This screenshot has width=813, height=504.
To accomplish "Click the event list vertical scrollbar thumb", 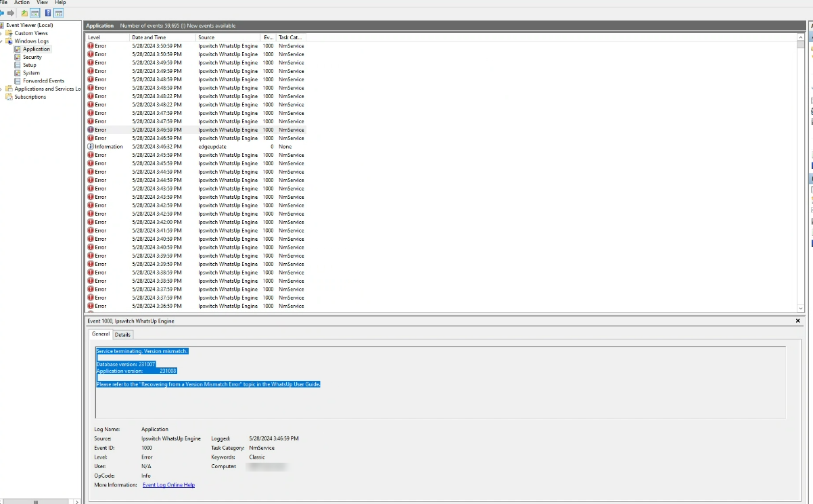I will [x=801, y=45].
